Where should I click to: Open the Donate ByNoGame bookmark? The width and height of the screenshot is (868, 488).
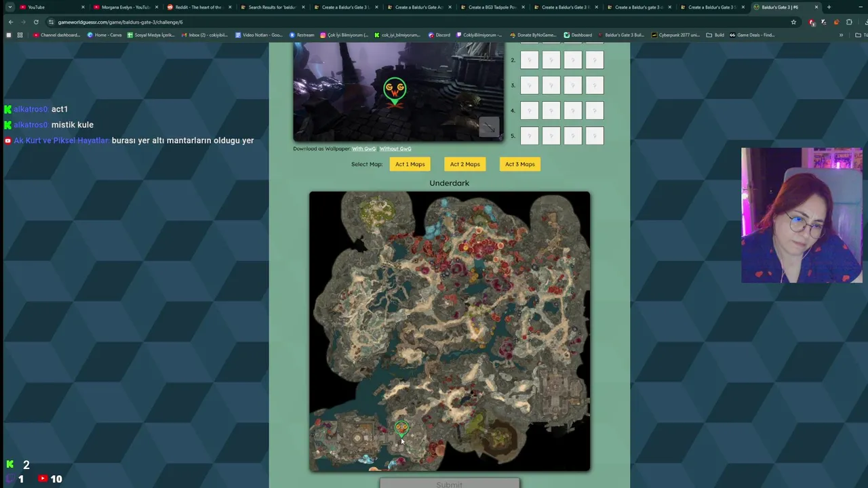(x=533, y=35)
